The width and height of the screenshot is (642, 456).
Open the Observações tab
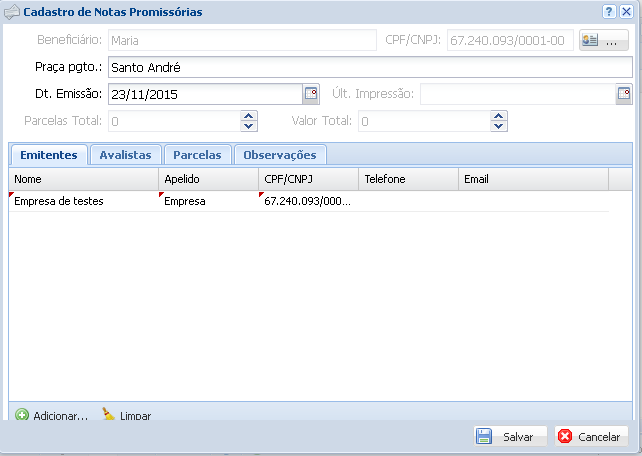pyautogui.click(x=280, y=155)
